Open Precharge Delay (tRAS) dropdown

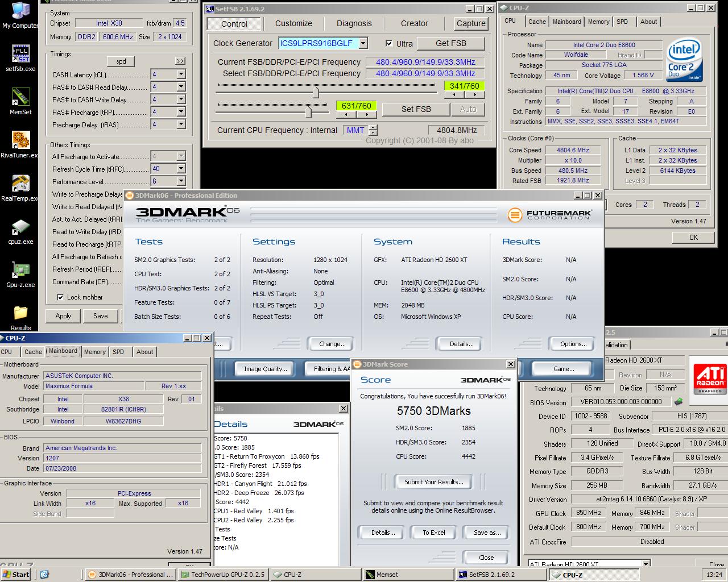[181, 124]
